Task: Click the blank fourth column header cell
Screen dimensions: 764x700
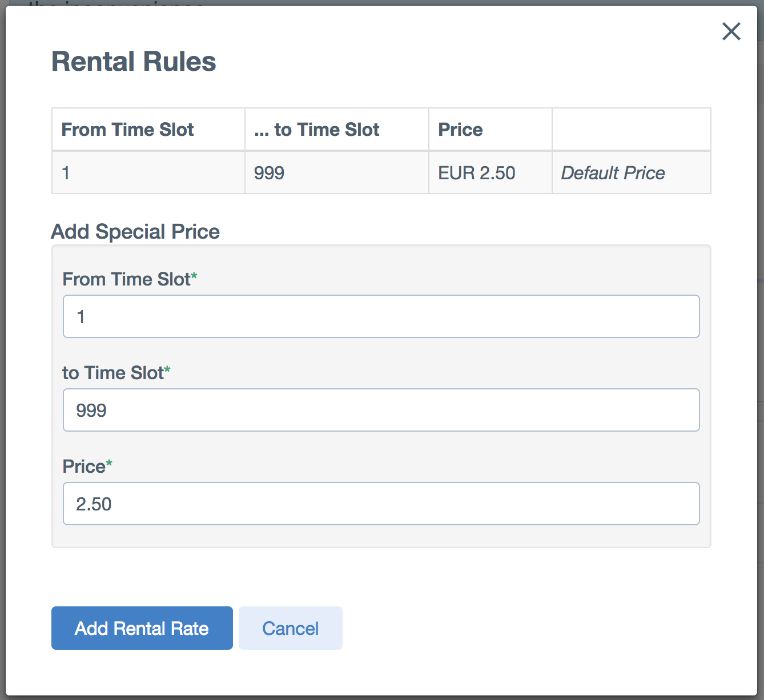Action: pos(632,130)
